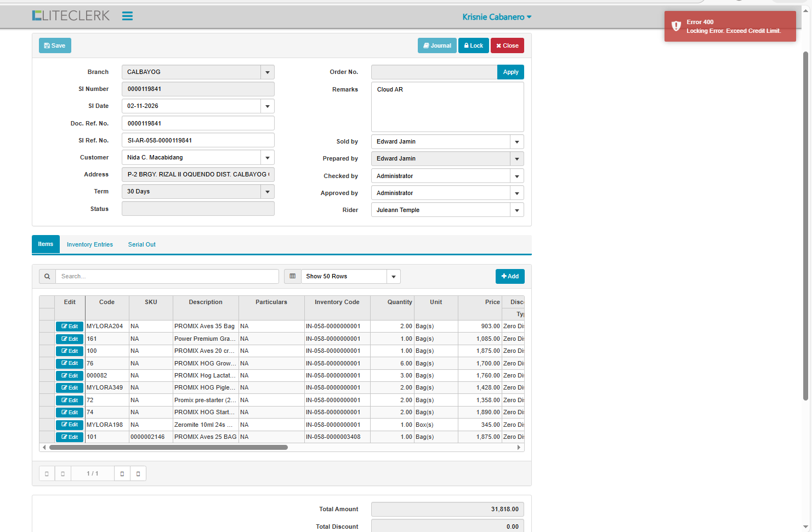This screenshot has height=532, width=812.
Task: Open the Show 50 Rows dropdown
Action: coord(393,277)
